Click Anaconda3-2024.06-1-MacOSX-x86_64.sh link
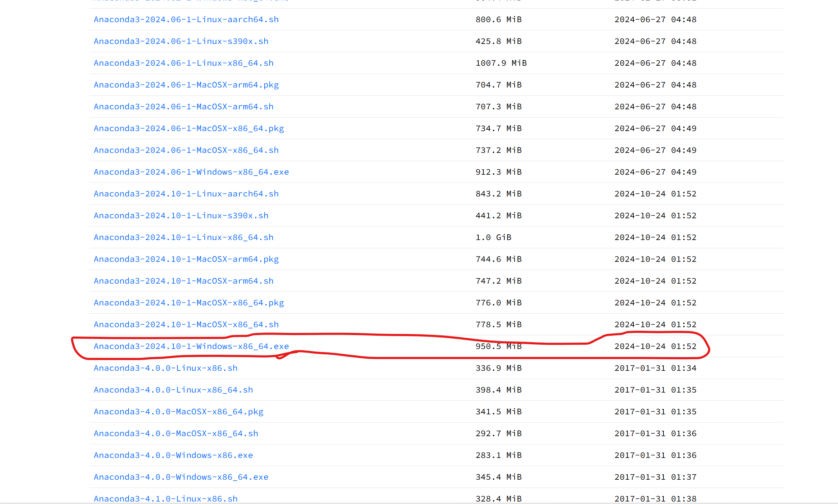Screen dimensions: 838x504 (x=186, y=150)
